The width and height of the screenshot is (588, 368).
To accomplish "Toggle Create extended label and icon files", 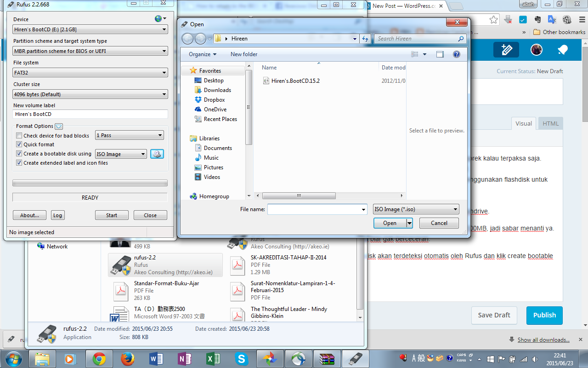I will click(19, 163).
